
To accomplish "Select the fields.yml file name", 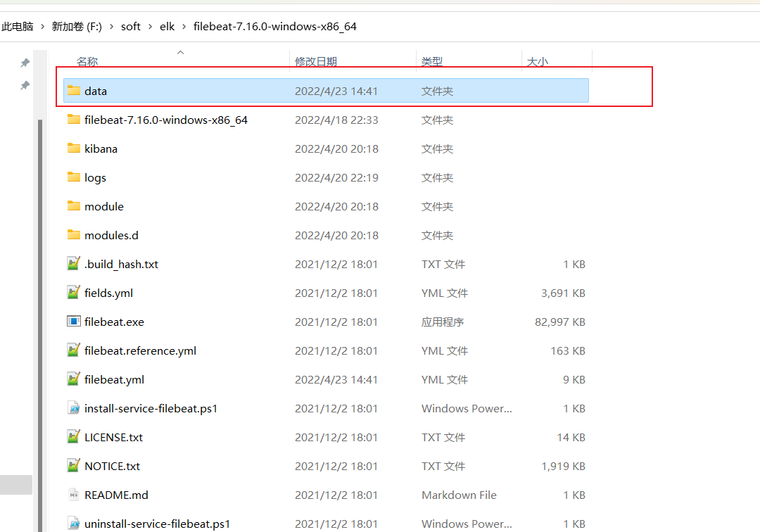I will [x=108, y=293].
